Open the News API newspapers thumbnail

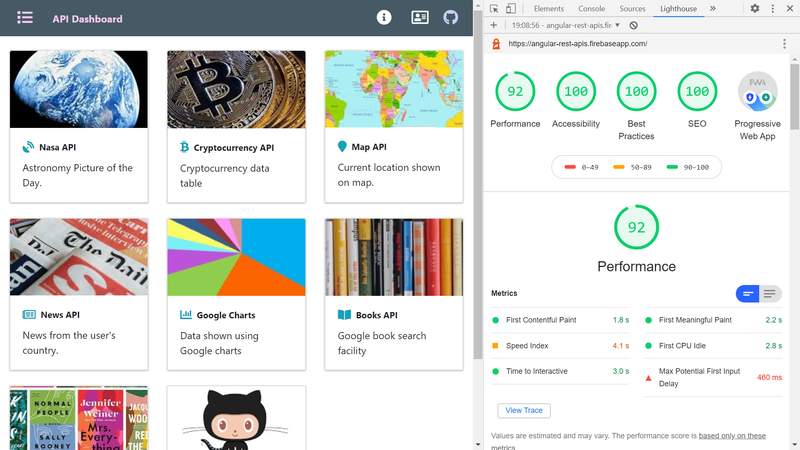pos(79,257)
